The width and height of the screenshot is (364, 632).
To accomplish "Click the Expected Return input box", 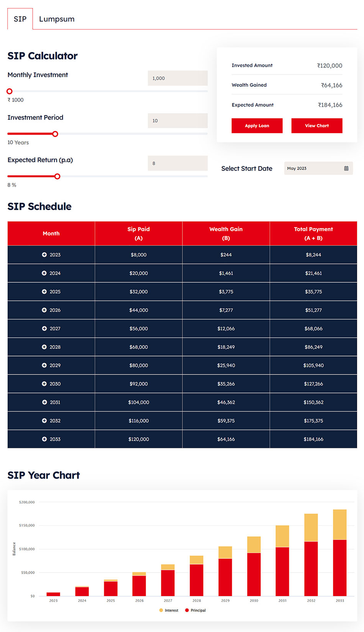I will coord(177,163).
